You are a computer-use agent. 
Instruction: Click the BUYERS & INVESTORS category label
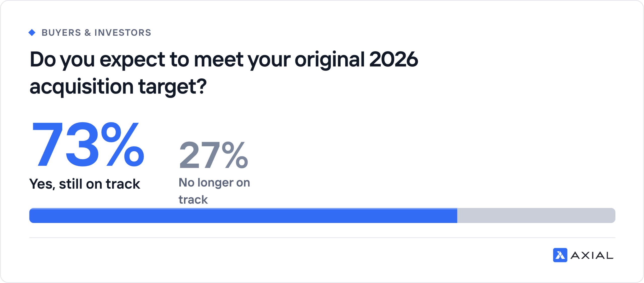96,33
